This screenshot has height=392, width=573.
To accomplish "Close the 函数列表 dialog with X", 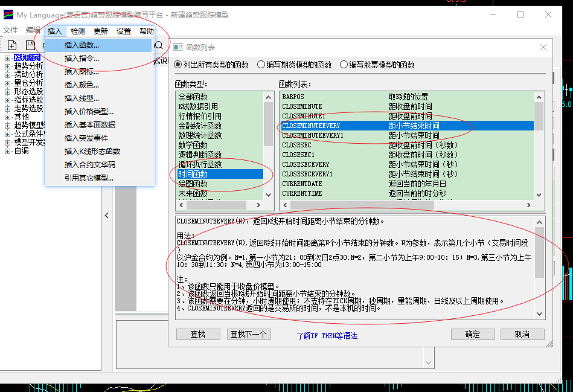I will [x=543, y=47].
